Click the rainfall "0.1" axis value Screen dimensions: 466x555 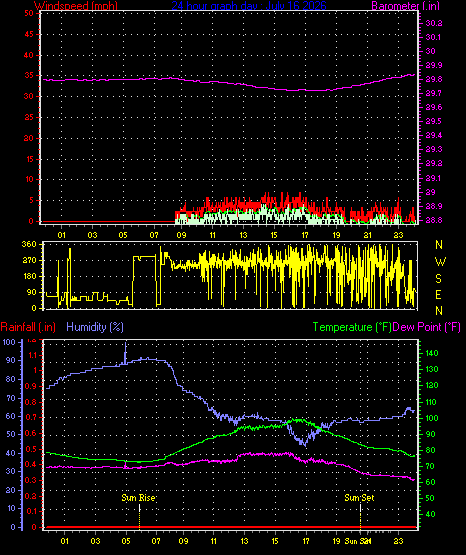pyautogui.click(x=31, y=511)
